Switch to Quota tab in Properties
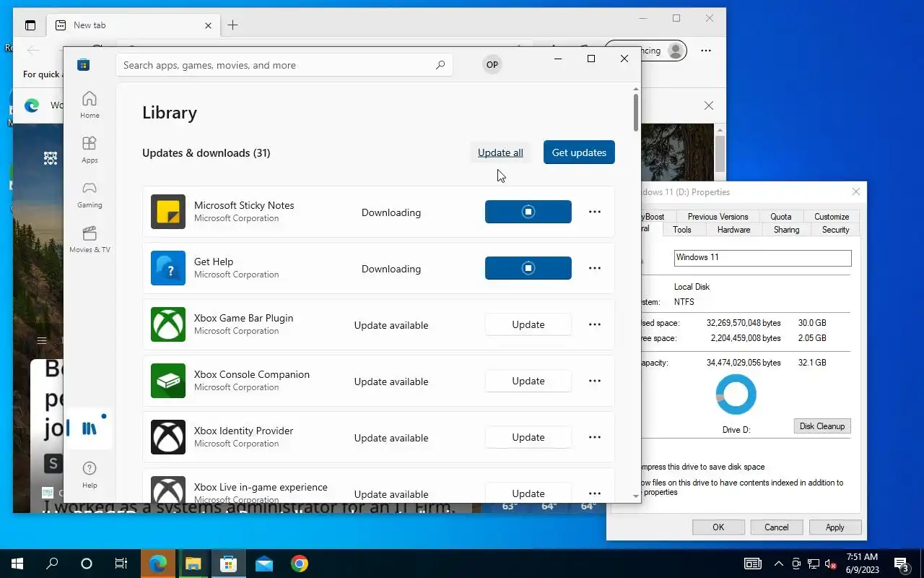Viewport: 924px width, 578px height. (x=780, y=217)
